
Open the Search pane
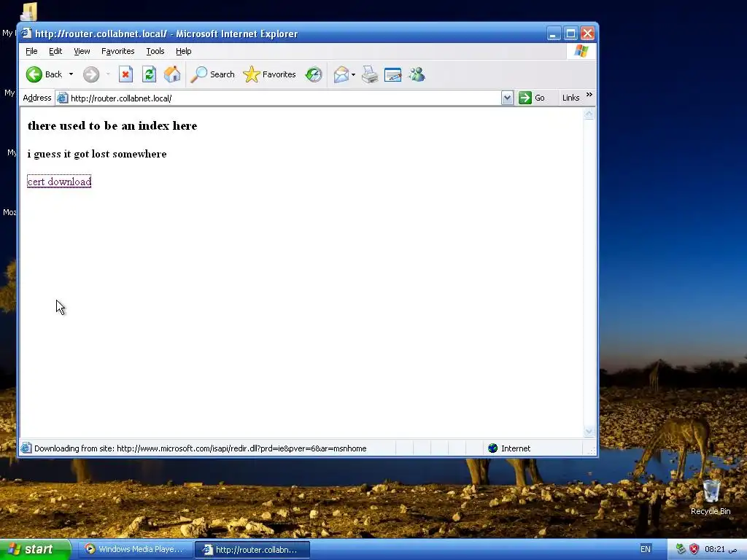[x=212, y=74]
